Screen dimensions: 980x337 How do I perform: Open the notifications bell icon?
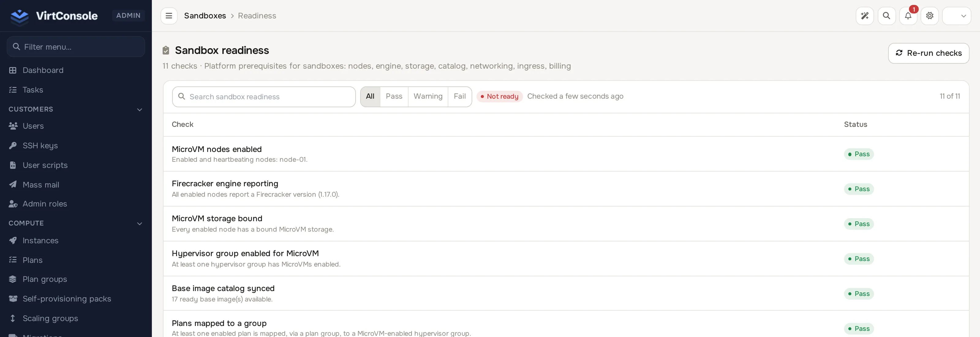tap(908, 16)
